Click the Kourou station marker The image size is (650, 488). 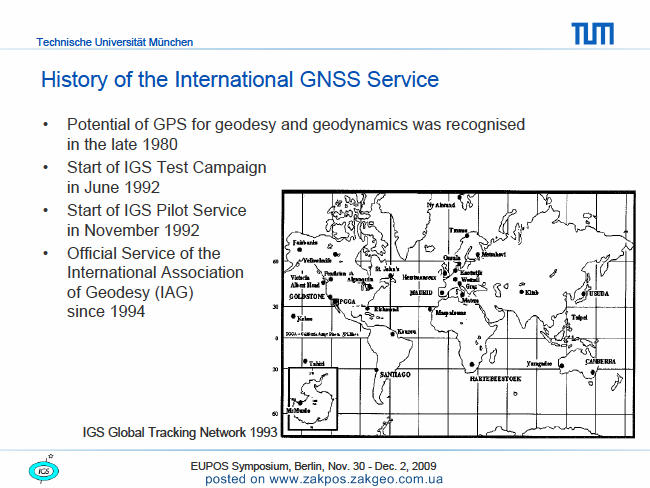point(393,334)
